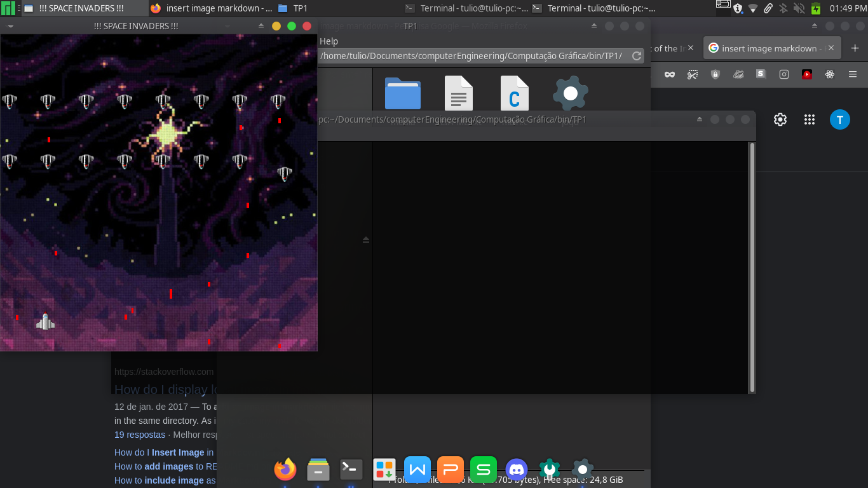This screenshot has width=868, height=488.
Task: Click the mask extension icon in Firefox
Action: (x=670, y=74)
